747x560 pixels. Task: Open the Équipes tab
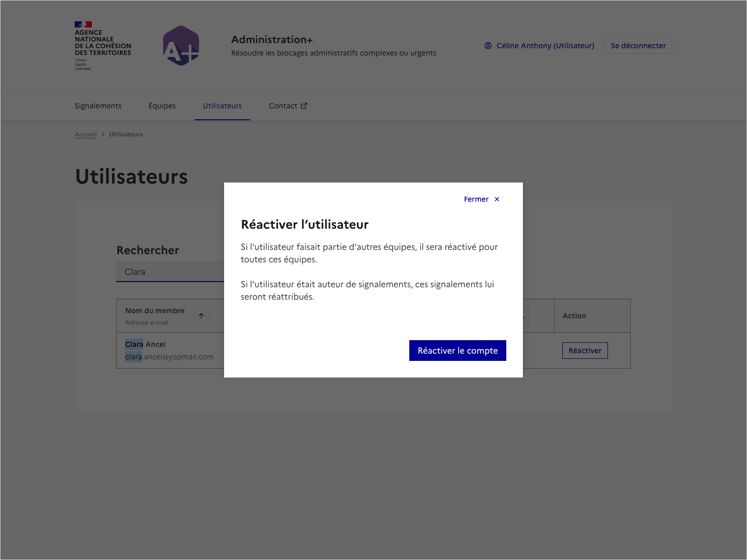(x=162, y=106)
